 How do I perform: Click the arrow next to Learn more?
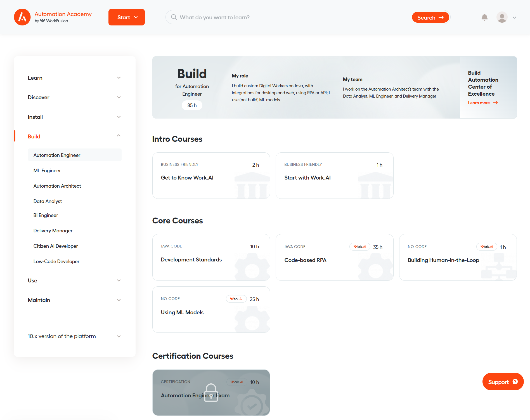pos(495,103)
